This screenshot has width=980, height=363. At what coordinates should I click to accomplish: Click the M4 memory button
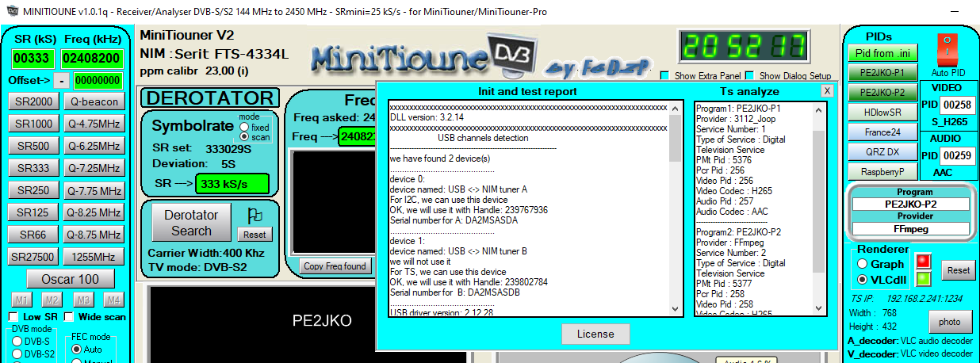pos(113,300)
